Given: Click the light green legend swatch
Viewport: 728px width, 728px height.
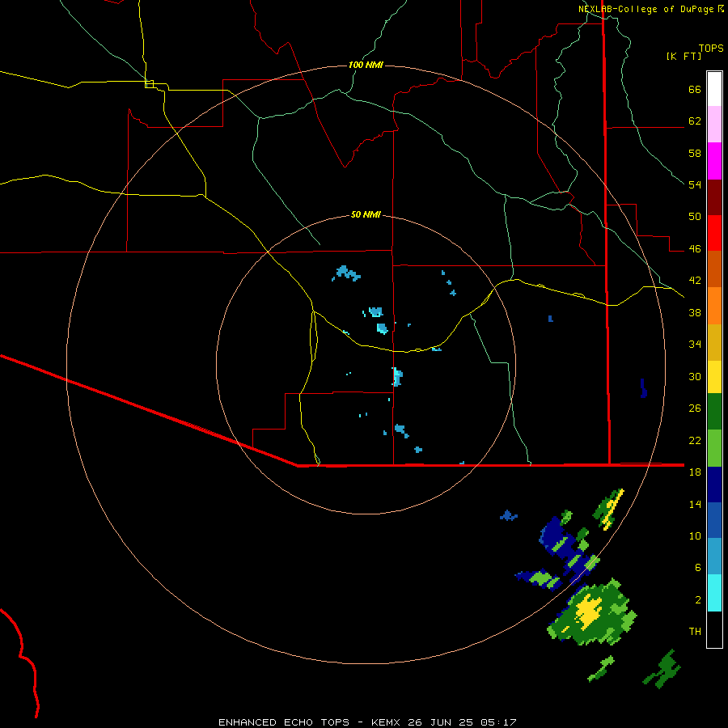Looking at the screenshot, I should (714, 448).
